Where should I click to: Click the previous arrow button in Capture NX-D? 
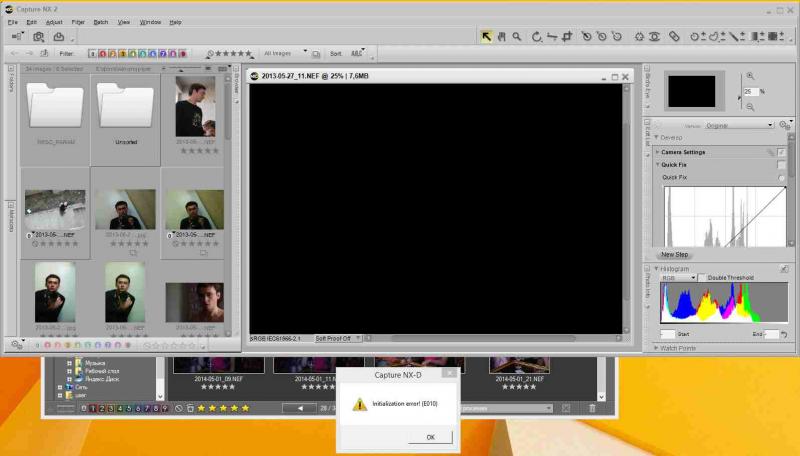tap(299, 408)
